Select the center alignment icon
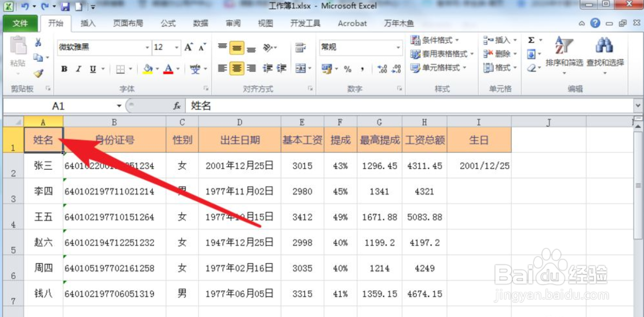 [x=237, y=68]
